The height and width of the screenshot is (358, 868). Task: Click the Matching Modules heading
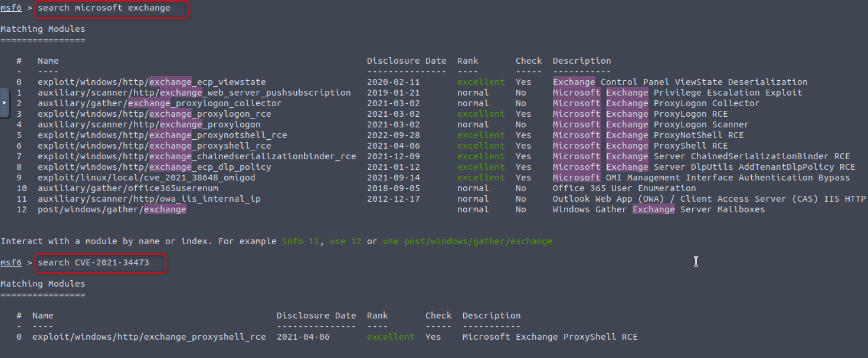pyautogui.click(x=43, y=28)
